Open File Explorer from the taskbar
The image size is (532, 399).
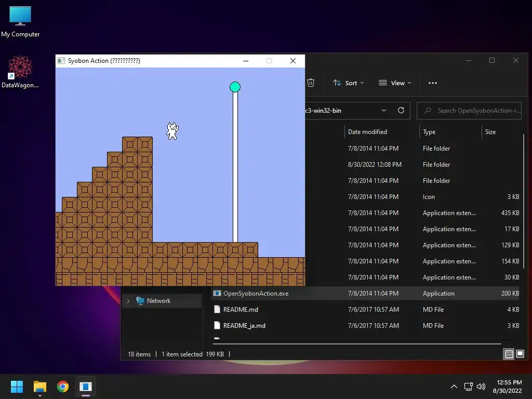point(39,387)
